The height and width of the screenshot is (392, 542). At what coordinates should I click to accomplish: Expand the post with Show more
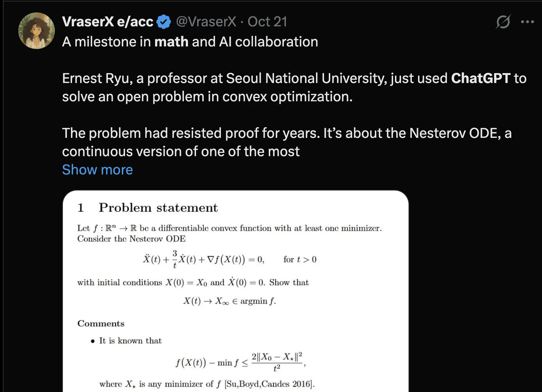pos(98,170)
